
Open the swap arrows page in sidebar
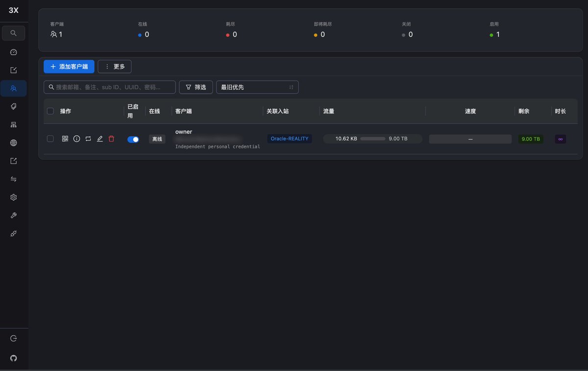[14, 179]
